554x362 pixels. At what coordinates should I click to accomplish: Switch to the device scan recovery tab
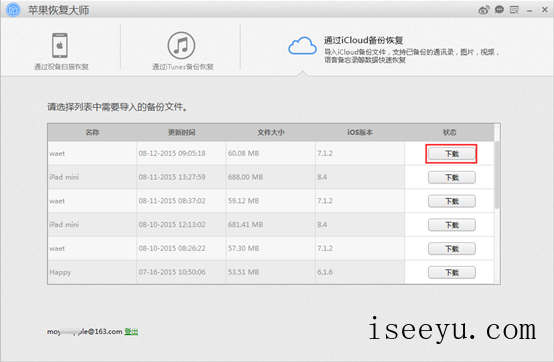[61, 51]
